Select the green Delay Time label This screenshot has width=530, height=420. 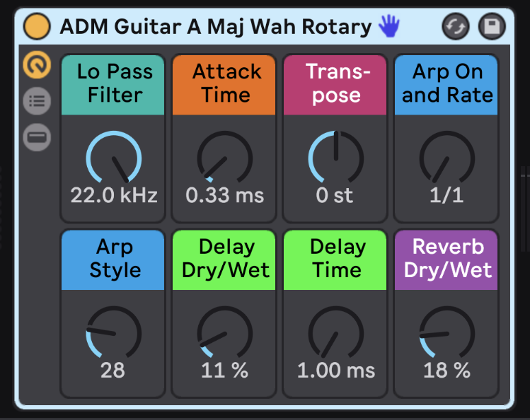pyautogui.click(x=335, y=260)
